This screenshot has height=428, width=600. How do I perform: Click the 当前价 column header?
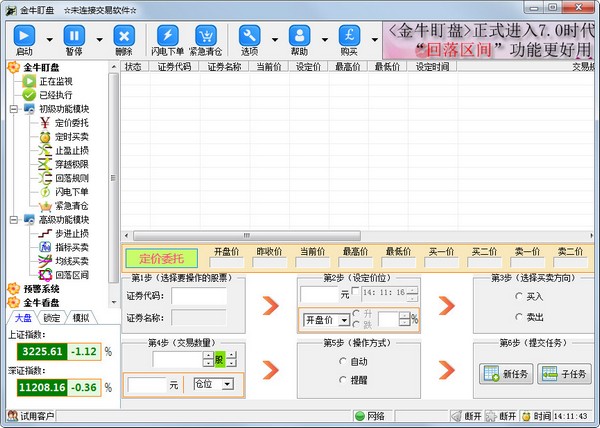click(x=269, y=67)
